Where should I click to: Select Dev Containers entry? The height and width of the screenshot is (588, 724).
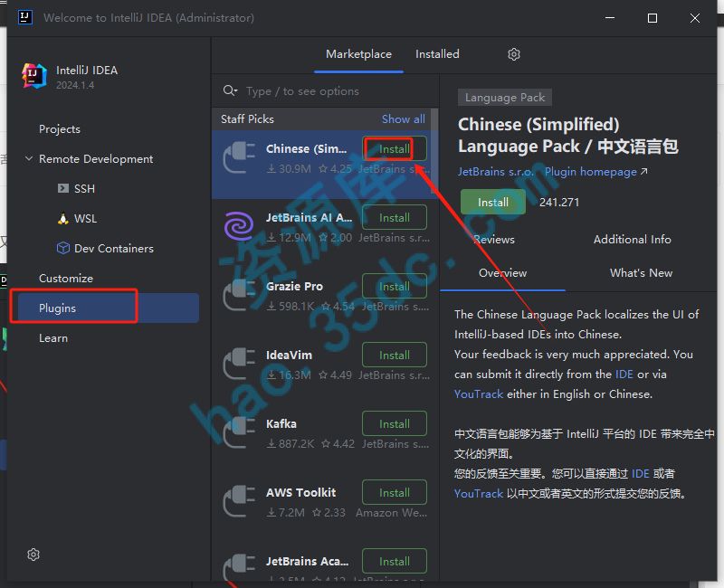point(114,248)
